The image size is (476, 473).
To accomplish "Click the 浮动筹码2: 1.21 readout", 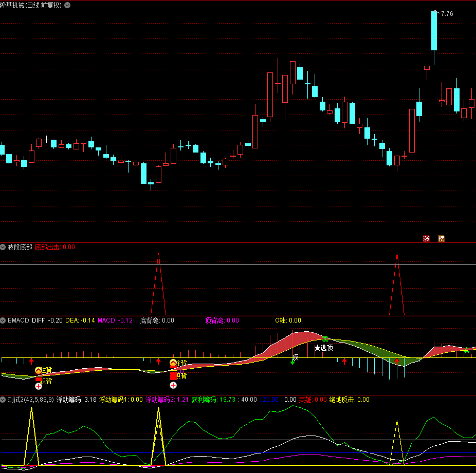I will (167, 400).
